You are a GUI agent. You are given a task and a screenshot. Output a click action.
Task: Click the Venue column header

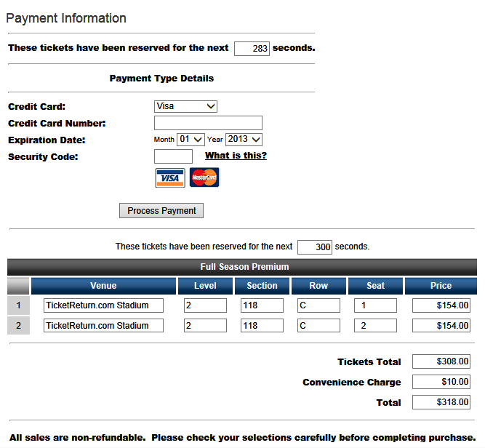click(x=103, y=286)
